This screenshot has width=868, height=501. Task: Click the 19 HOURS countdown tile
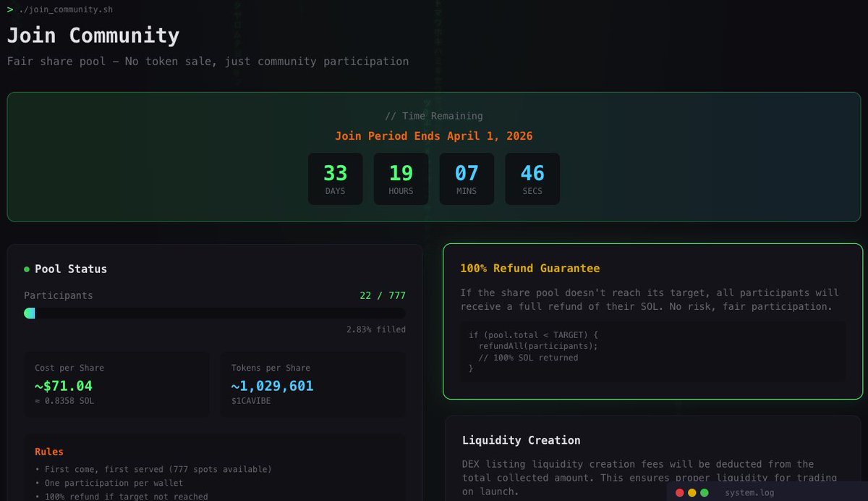point(401,179)
